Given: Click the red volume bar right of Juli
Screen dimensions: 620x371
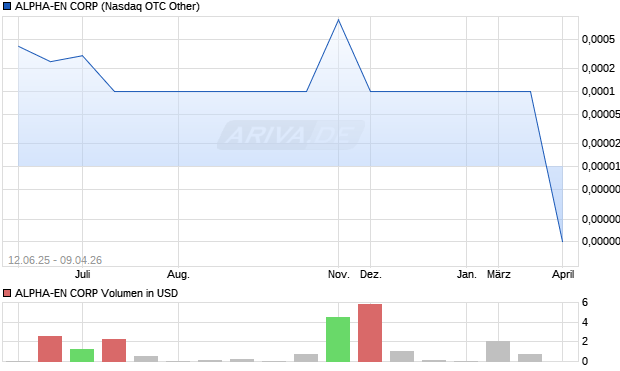Looking at the screenshot, I should [114, 350].
